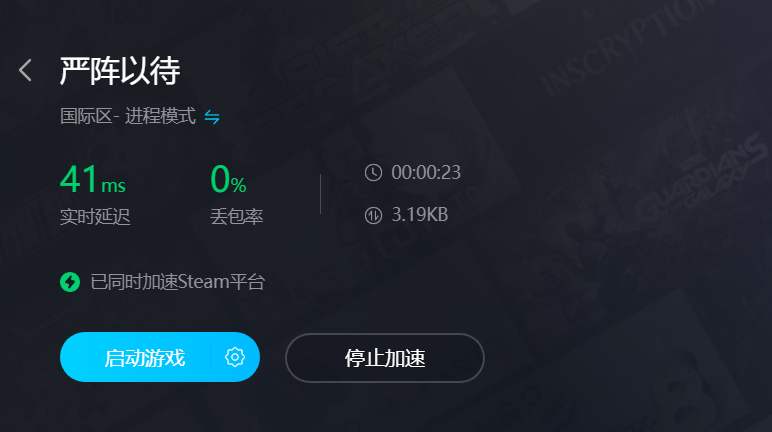Click the 国际区- 进程模式 region label
Viewport: 772px width, 432px height.
click(x=128, y=117)
